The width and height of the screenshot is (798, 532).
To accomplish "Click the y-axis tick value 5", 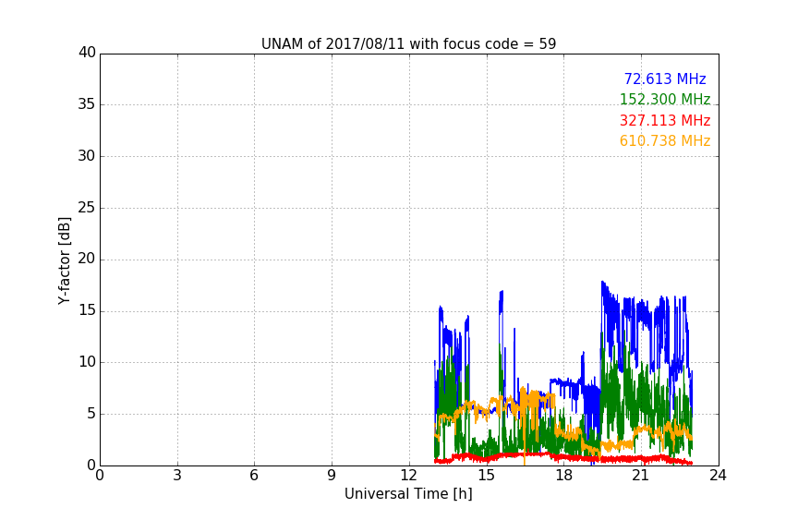I will [x=91, y=414].
